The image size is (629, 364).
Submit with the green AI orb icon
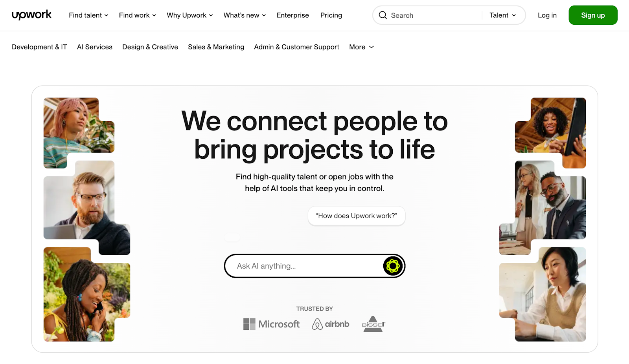pyautogui.click(x=392, y=266)
